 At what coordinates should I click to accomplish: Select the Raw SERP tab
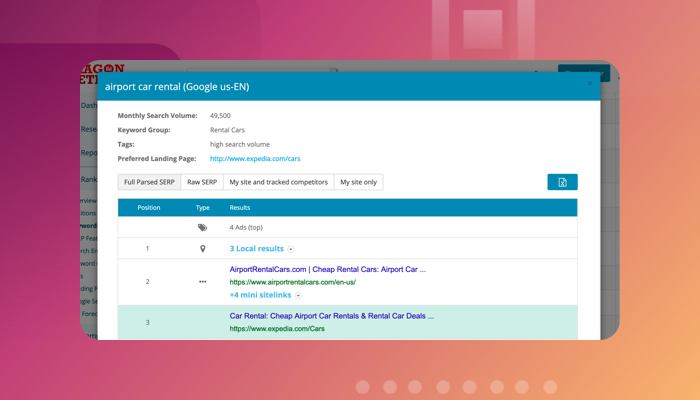coord(202,182)
